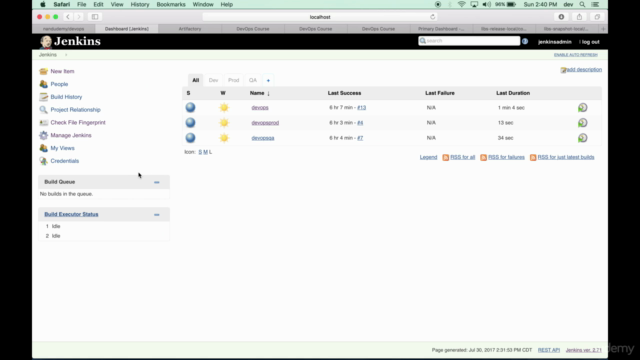Switch to the Prod view tab

(x=233, y=80)
